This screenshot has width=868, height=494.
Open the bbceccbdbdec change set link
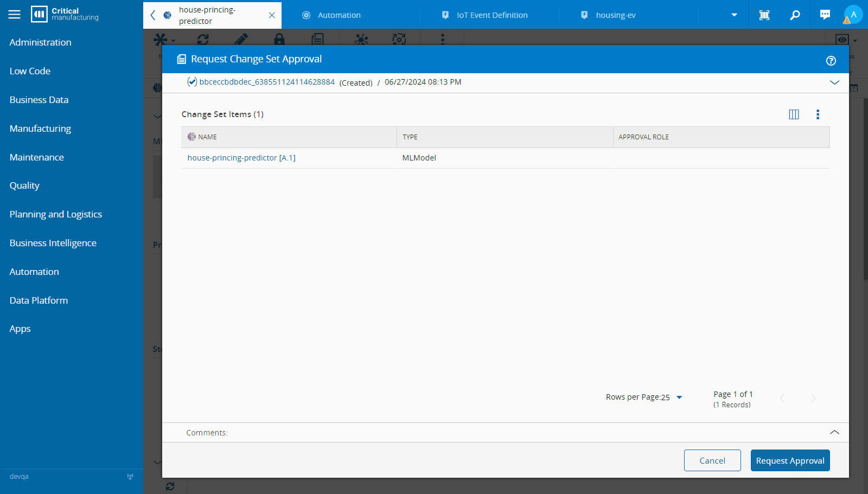[x=267, y=82]
